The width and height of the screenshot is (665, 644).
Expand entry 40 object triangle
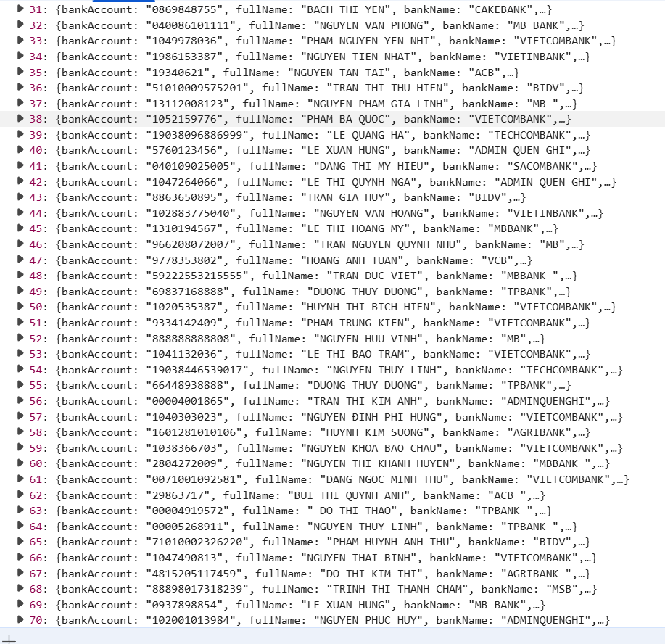tap(20, 149)
